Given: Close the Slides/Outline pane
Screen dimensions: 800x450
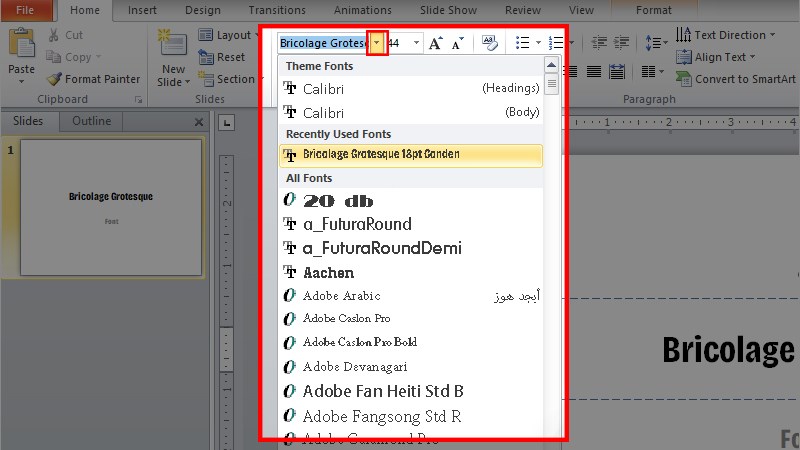Looking at the screenshot, I should [199, 122].
